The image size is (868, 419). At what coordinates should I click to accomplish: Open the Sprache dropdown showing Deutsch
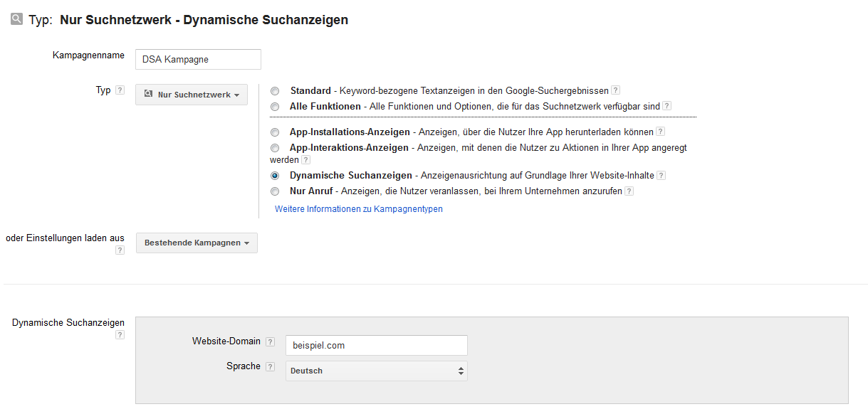[x=376, y=371]
